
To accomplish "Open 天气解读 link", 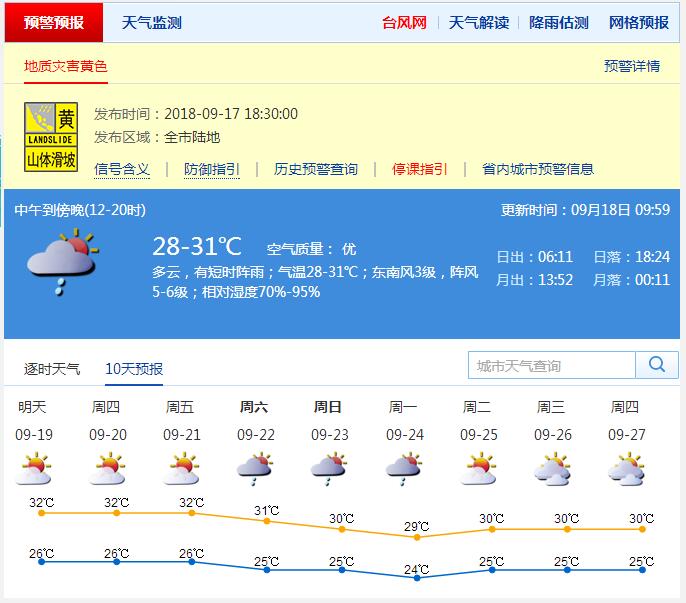I will pyautogui.click(x=478, y=22).
